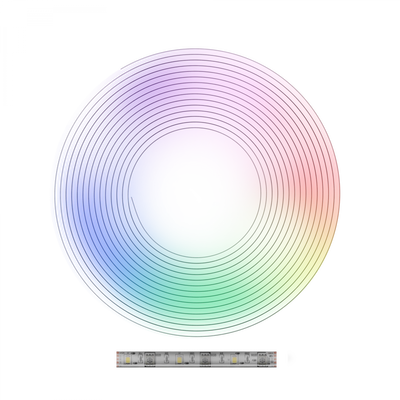Click the red solder pads at strip's right end

pos(275,359)
